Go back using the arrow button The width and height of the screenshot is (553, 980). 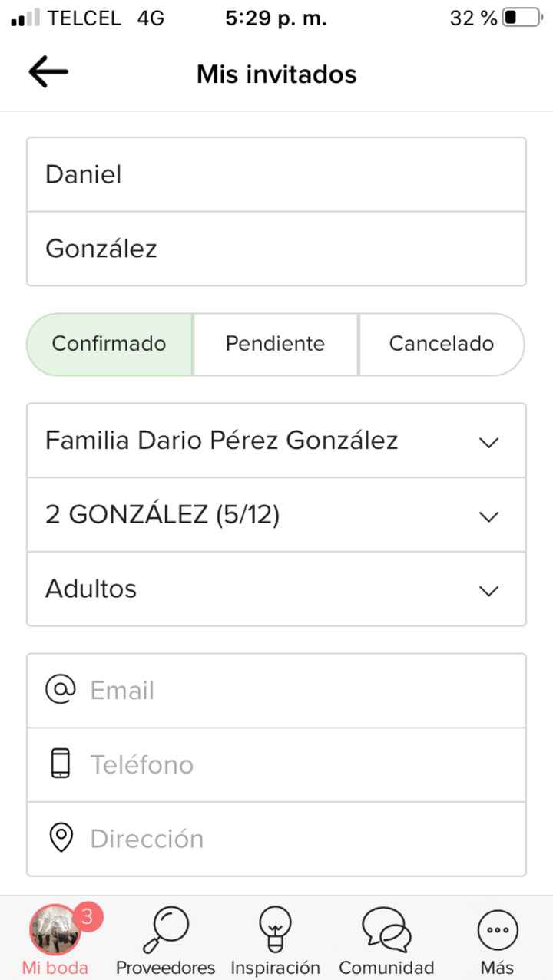48,71
